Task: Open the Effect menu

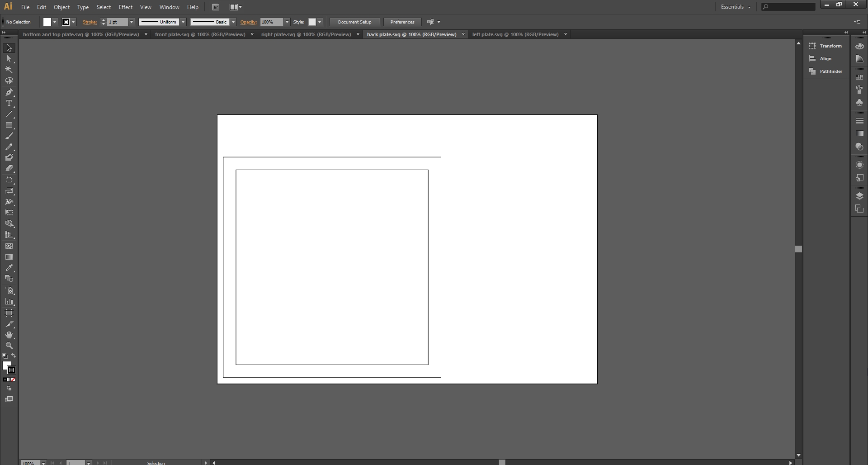Action: click(x=126, y=7)
